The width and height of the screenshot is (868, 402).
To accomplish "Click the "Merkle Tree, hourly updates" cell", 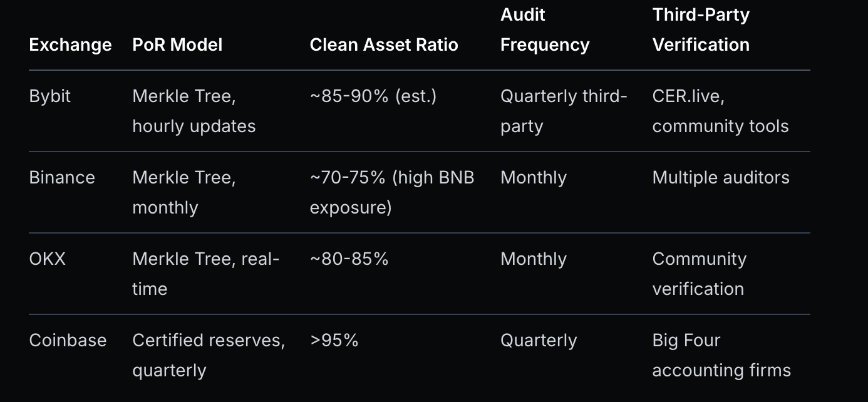I will (194, 111).
